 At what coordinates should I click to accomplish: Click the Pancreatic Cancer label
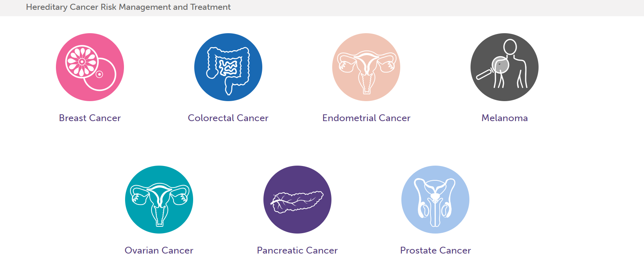[297, 250]
